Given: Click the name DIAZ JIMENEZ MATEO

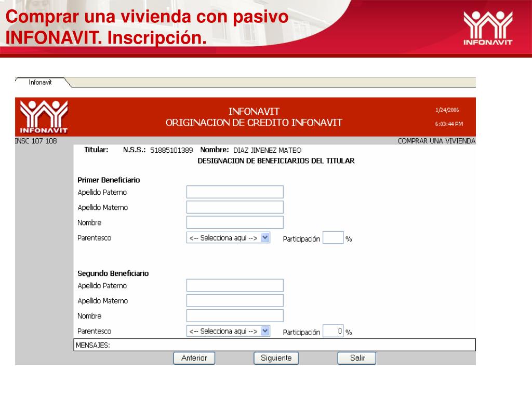Looking at the screenshot, I should [268, 150].
